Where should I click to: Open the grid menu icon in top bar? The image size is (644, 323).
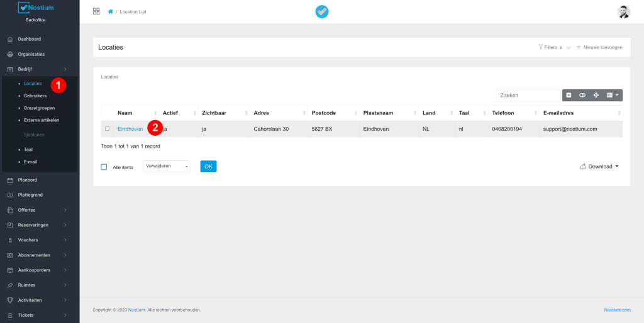tap(96, 11)
